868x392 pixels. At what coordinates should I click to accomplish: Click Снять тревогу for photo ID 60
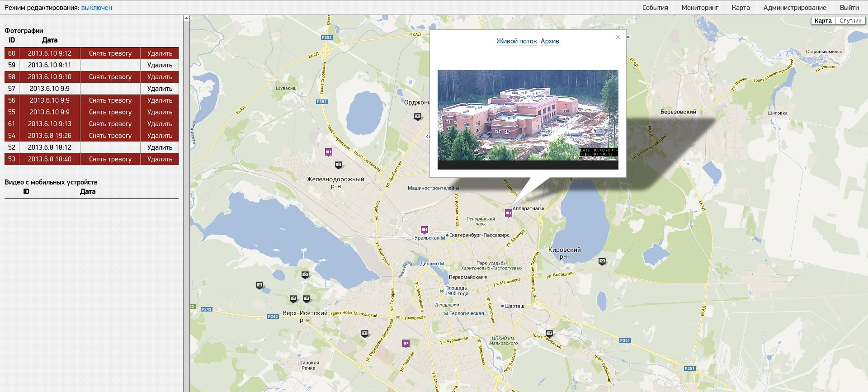coord(110,53)
